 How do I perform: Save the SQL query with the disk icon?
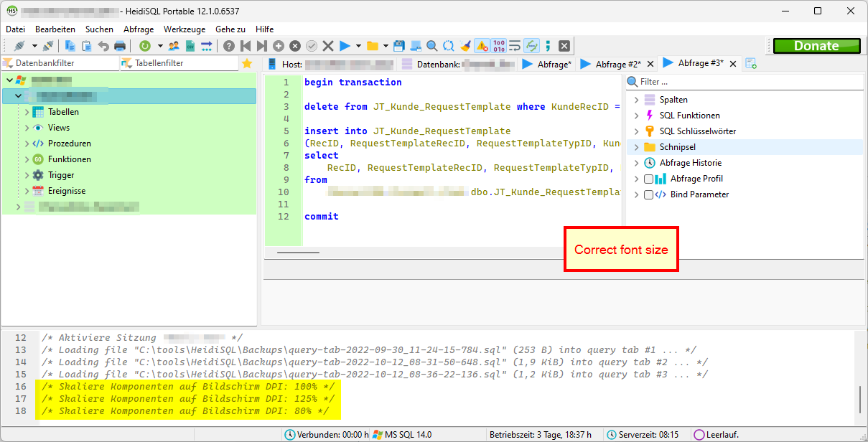401,45
